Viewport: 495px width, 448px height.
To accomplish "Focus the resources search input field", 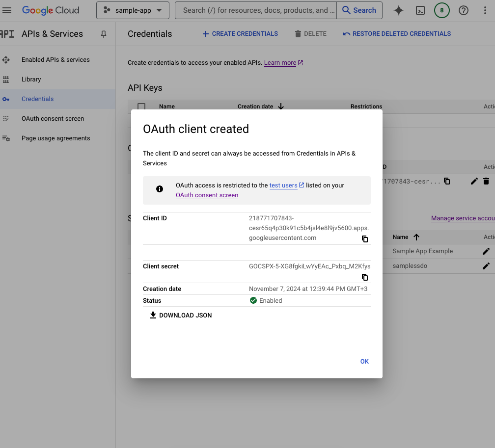I will [x=256, y=10].
